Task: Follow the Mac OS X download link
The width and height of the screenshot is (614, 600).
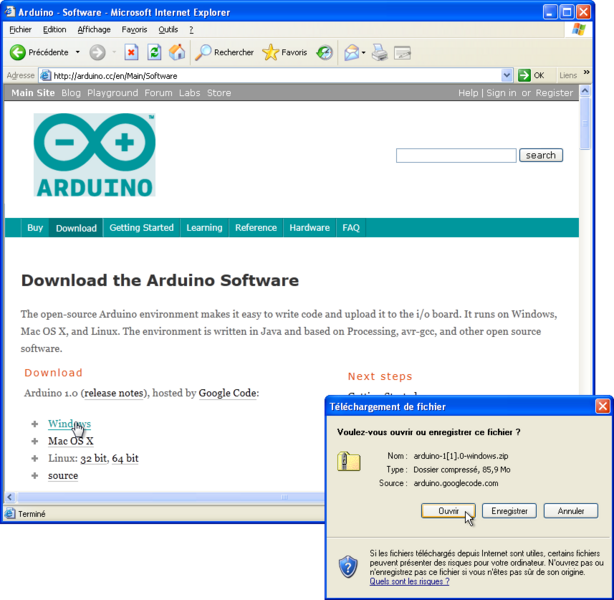Action: 70,441
